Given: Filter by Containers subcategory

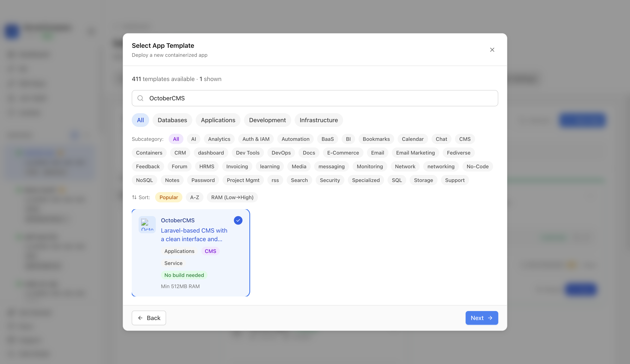Looking at the screenshot, I should coord(149,153).
